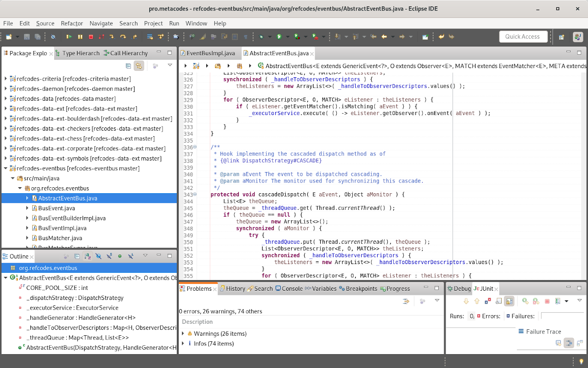Image resolution: width=588 pixels, height=368 pixels.
Task: Toggle Hide Static Members in Outline
Action: point(109,256)
